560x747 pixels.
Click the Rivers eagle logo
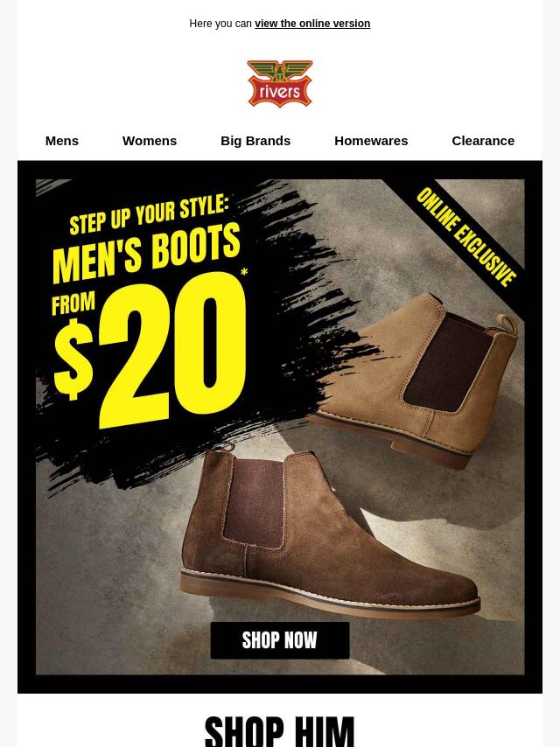click(280, 83)
